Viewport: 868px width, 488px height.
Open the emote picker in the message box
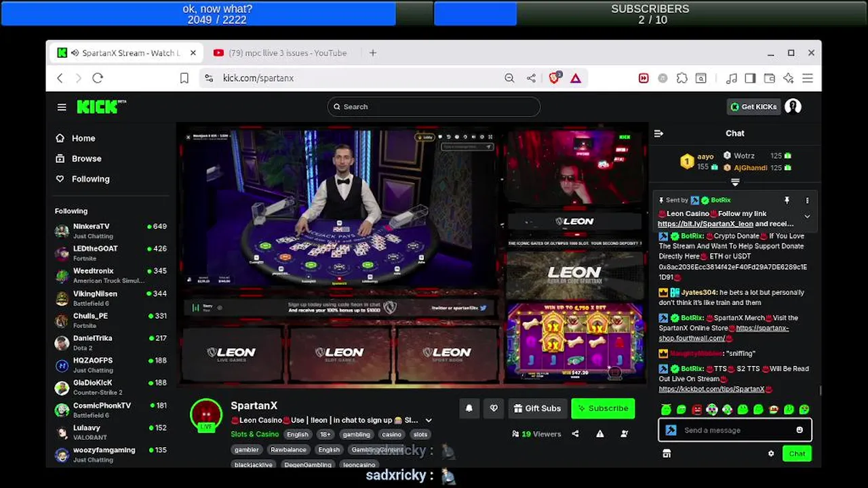pos(800,430)
